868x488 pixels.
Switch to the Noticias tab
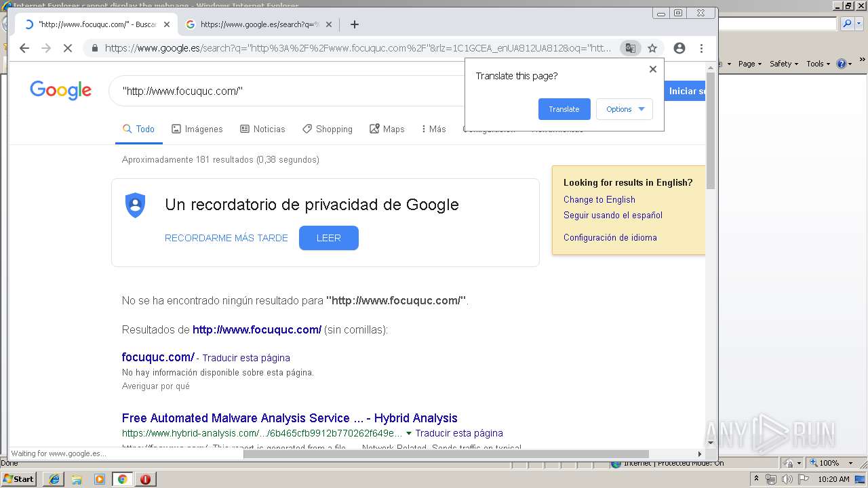[262, 129]
